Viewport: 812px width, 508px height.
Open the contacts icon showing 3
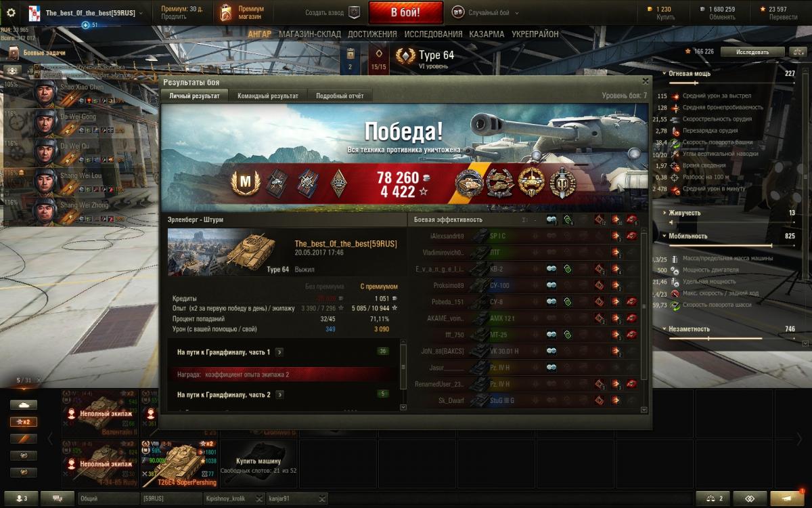pyautogui.click(x=21, y=499)
